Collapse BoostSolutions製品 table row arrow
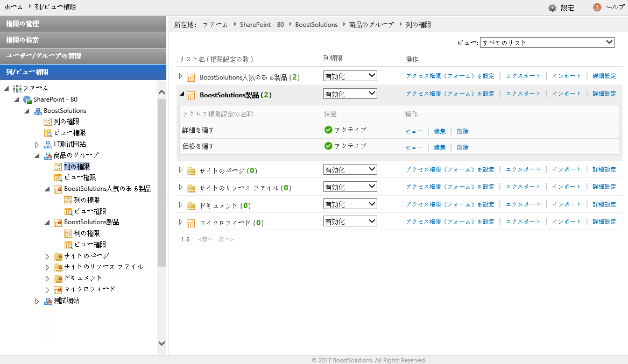The height and width of the screenshot is (364, 628). (x=182, y=94)
